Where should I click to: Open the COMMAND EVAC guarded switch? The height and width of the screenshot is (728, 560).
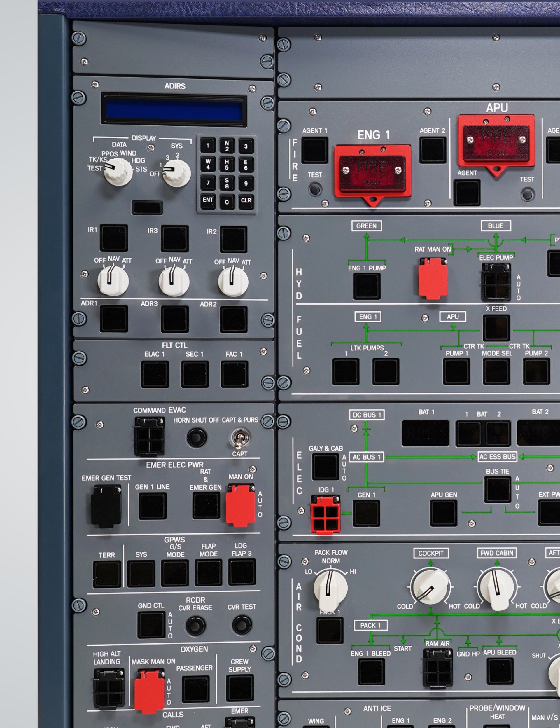pos(149,436)
